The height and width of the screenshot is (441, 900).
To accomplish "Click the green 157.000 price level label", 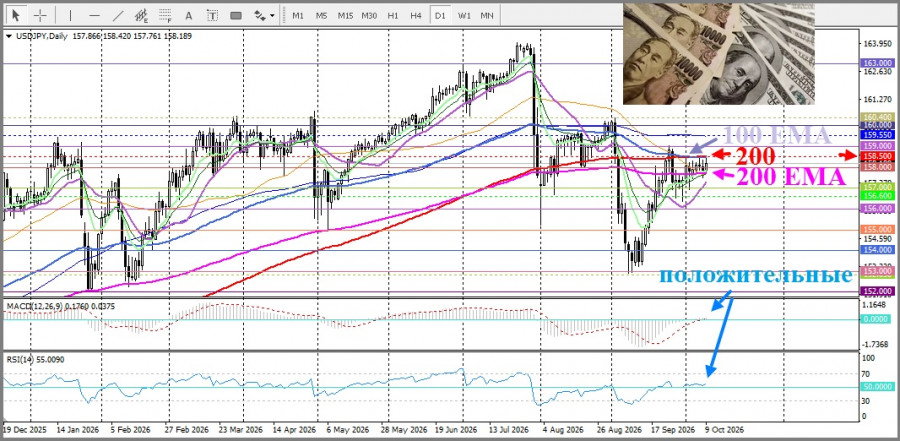I will point(878,188).
